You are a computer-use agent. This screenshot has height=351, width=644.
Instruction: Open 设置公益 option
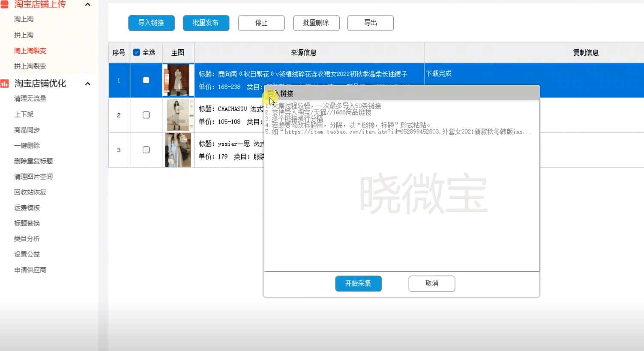[x=27, y=254]
